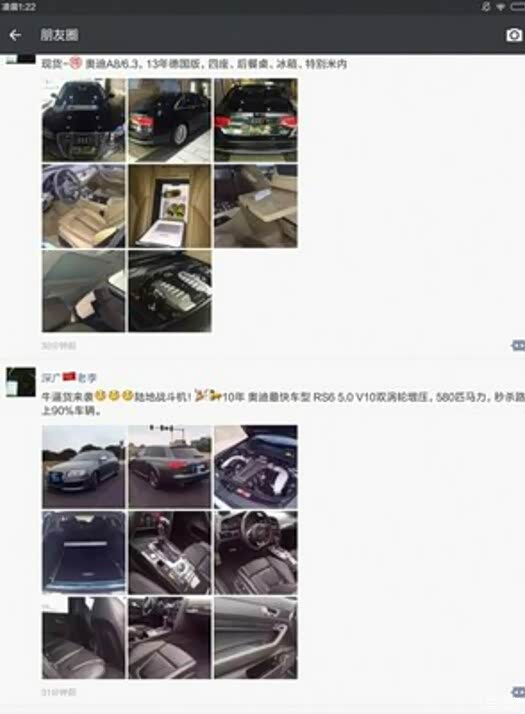Open the 深广老李 username link
525x714 pixels.
[x=69, y=377]
